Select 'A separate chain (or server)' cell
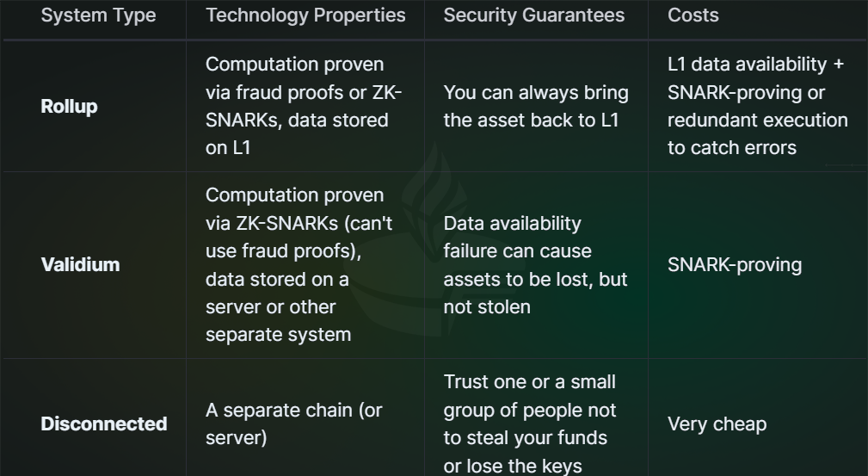868x476 pixels. (294, 423)
